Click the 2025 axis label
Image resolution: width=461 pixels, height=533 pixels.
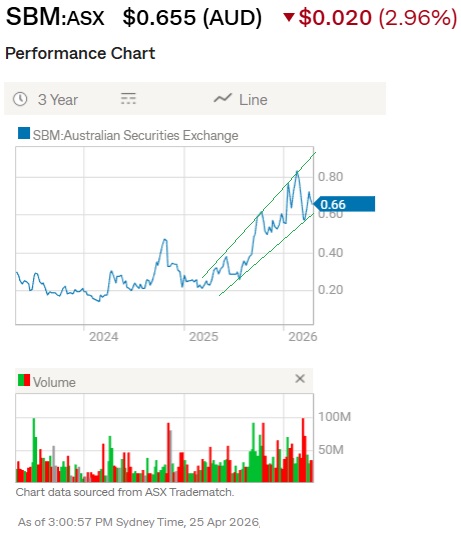(x=204, y=337)
